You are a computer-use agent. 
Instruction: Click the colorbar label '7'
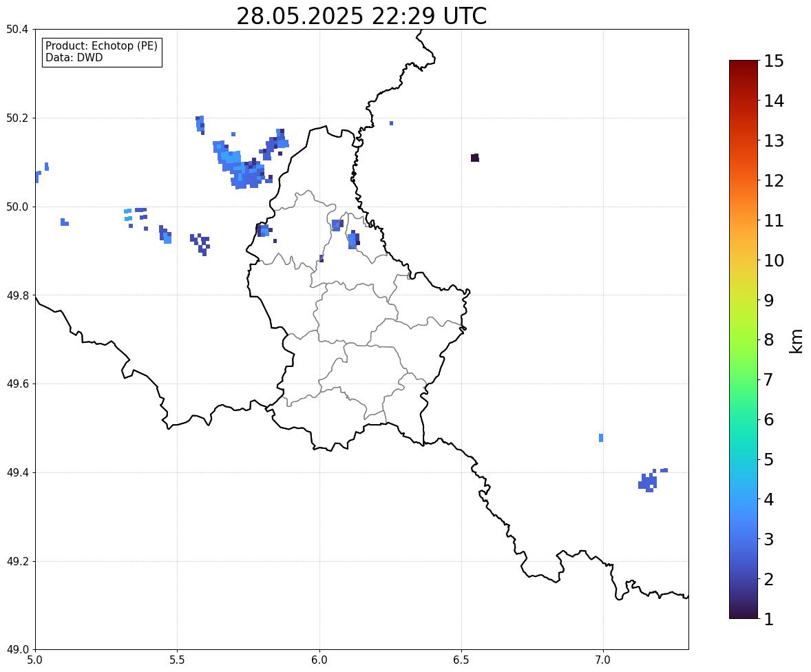[x=769, y=379]
